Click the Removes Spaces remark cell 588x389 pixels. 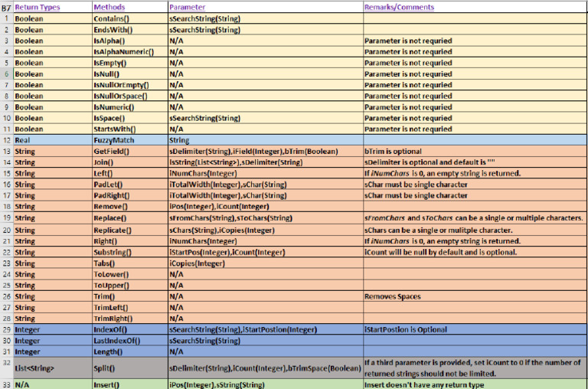pos(475,296)
